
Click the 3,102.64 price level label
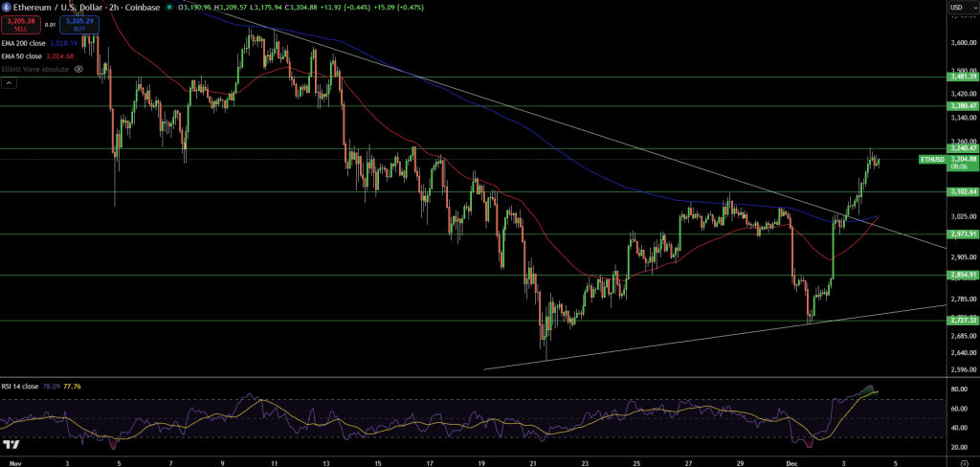click(963, 192)
